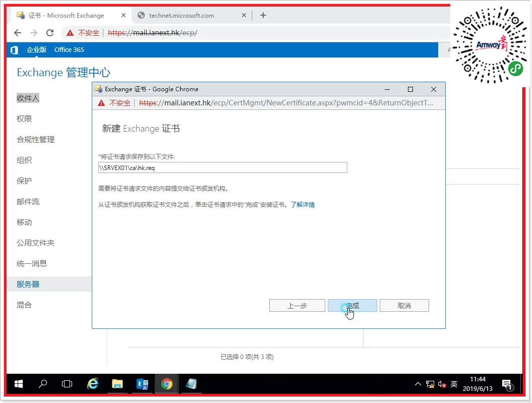Open 保护 in the sidebar
Viewport: 532px width, 403px height.
(x=24, y=181)
